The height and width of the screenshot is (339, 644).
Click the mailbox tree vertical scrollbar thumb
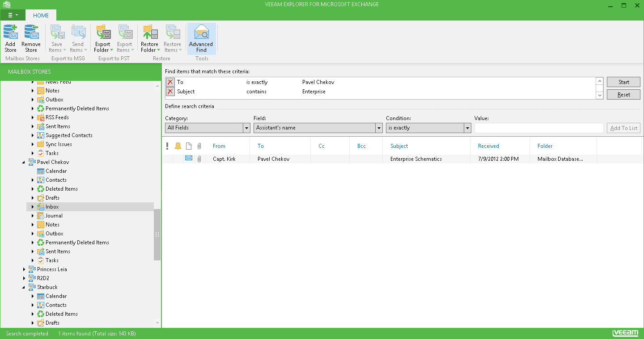[157, 234]
